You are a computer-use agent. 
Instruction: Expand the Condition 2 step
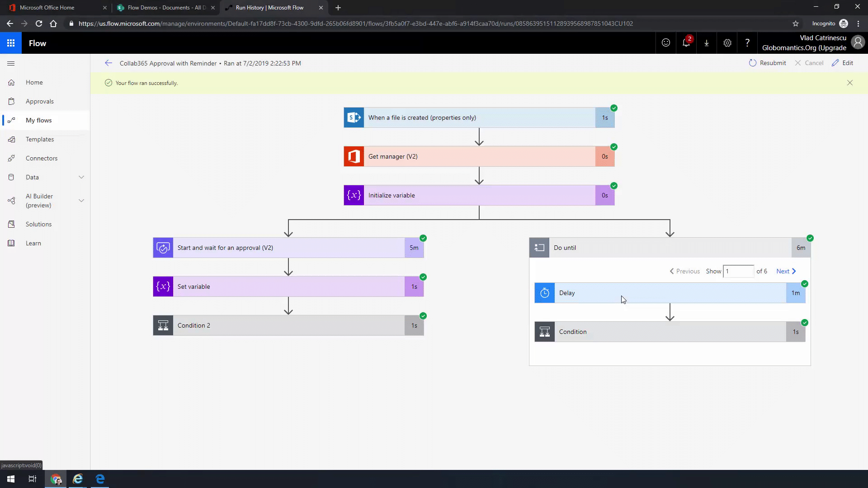(288, 325)
